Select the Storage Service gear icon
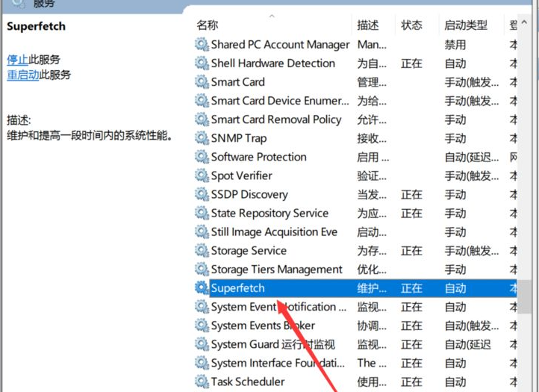 tap(202, 251)
